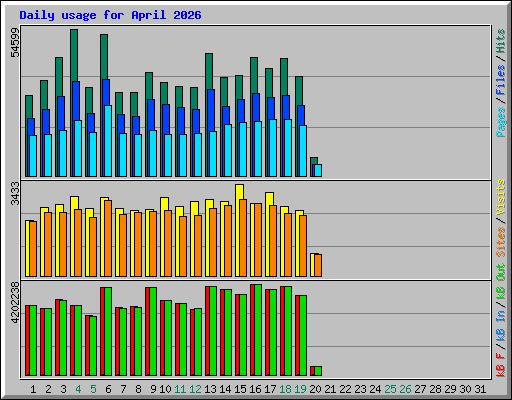Screen dimensions: 512x400
Task: Click day label 23 on the x-axis
Action: tap(360, 389)
